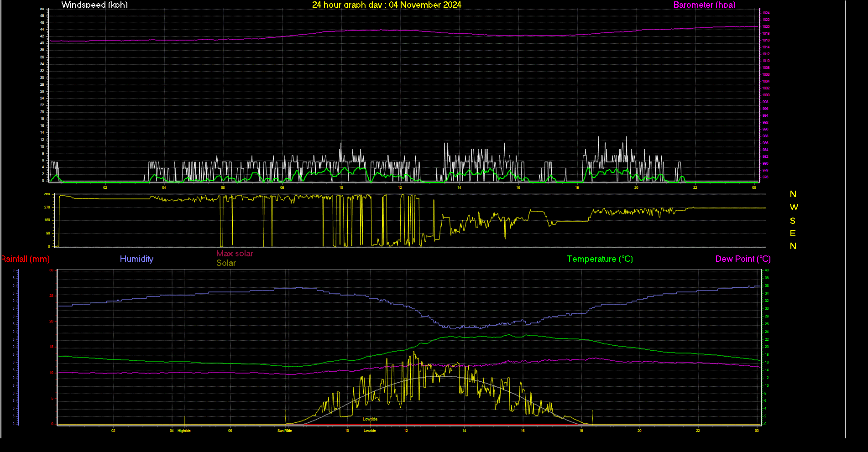Click the 'Hightide' marker label on time axis
The height and width of the screenshot is (452, 868).
pos(184,431)
